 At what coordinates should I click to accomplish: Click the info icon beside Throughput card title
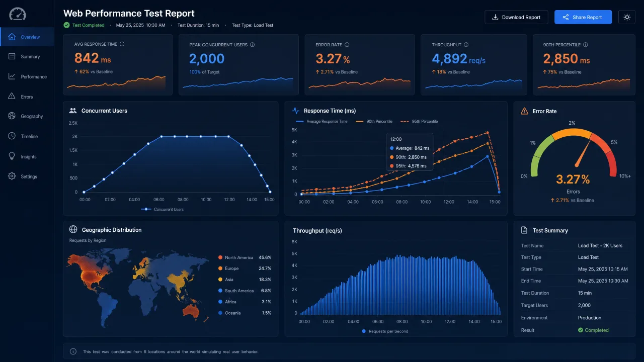(x=466, y=45)
